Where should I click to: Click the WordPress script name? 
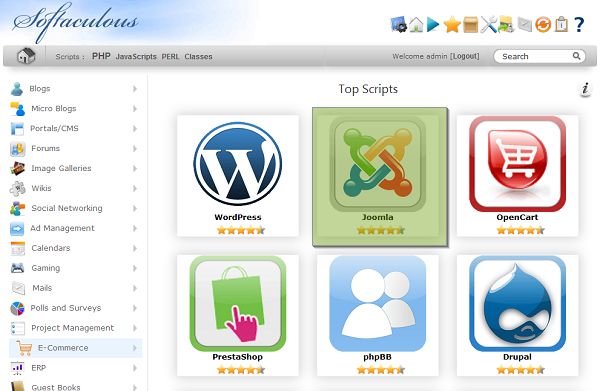tap(238, 217)
